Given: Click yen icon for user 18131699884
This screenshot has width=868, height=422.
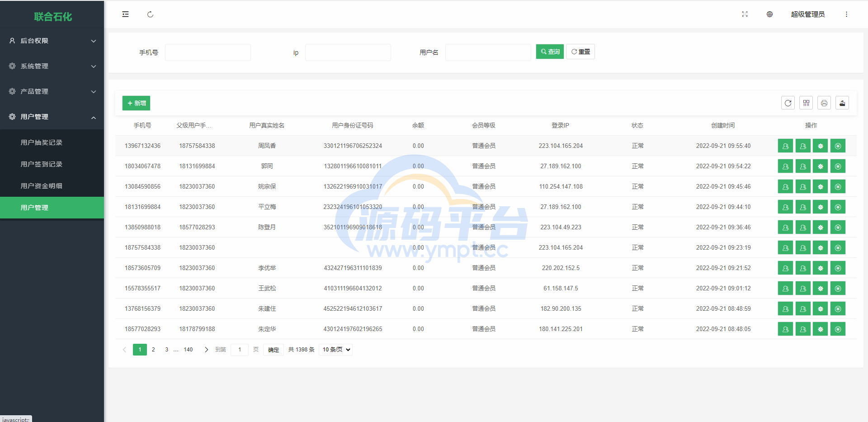Looking at the screenshot, I should coord(838,207).
